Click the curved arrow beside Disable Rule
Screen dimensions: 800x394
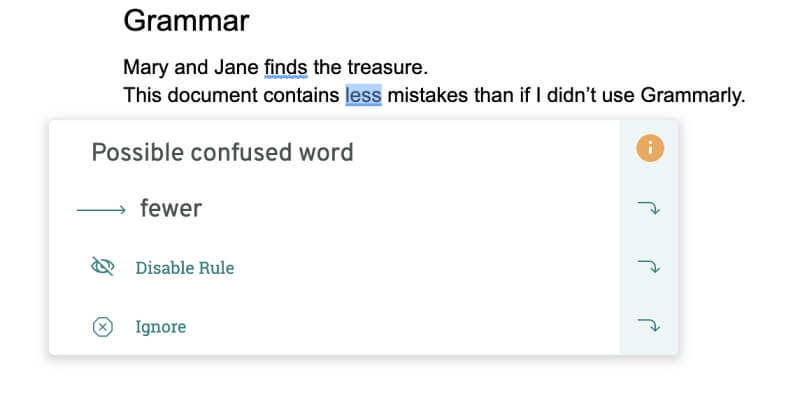click(649, 266)
